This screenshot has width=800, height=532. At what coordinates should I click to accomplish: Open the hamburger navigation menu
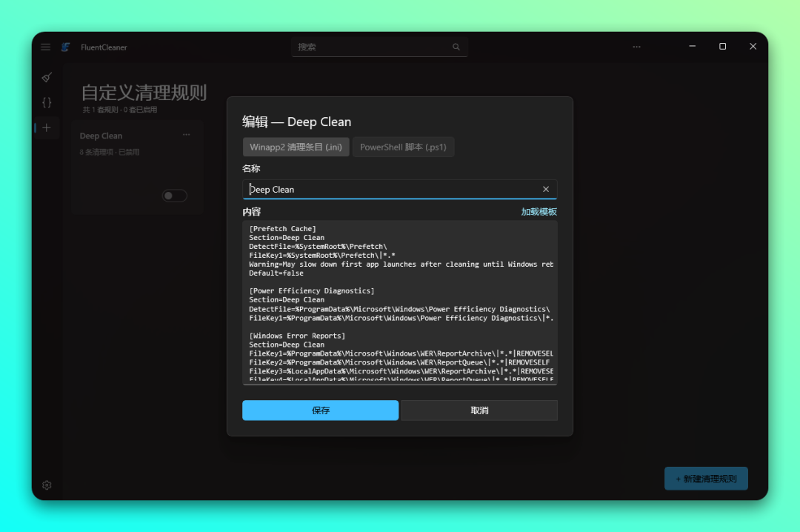coord(45,47)
